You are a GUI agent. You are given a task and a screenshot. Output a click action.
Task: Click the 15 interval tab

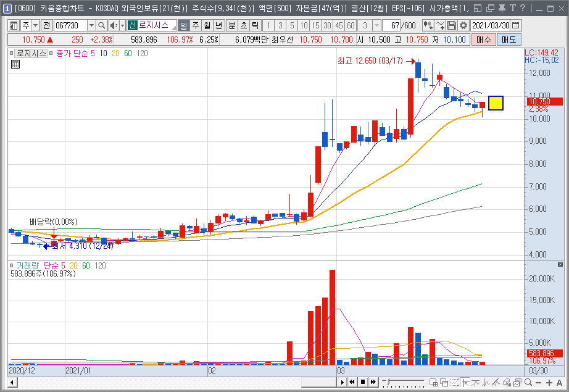click(316, 25)
